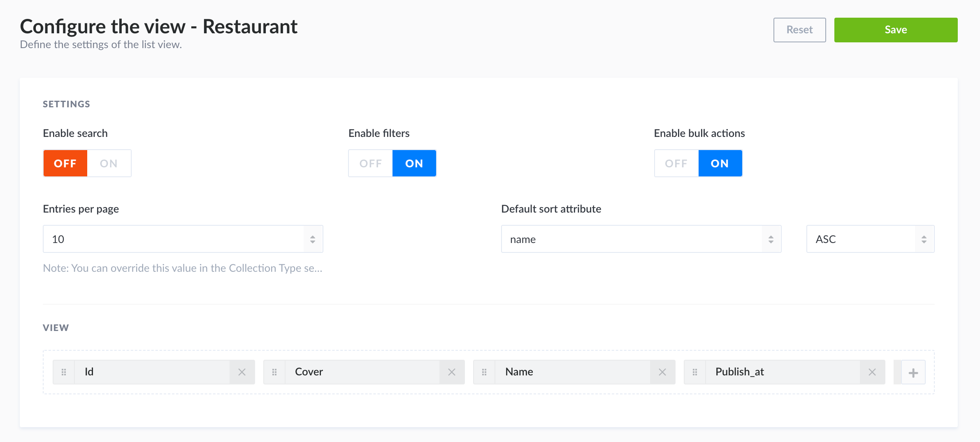Add a new field with the plus icon

coord(913,372)
